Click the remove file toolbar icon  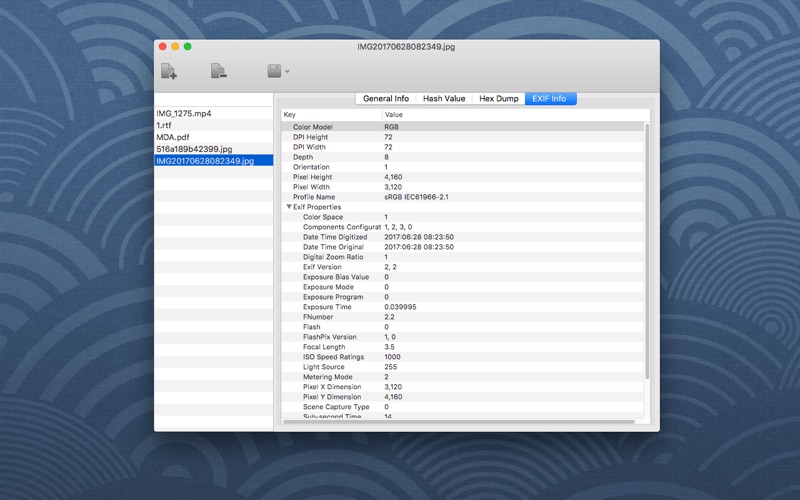tap(219, 71)
